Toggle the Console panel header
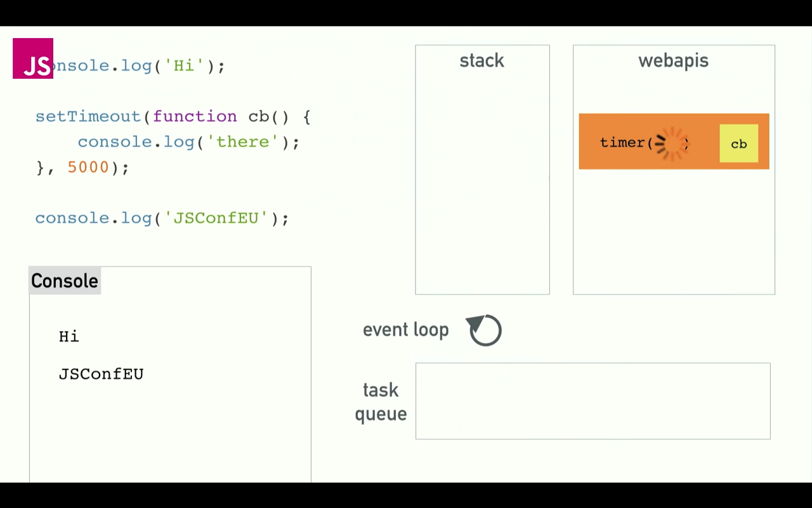Screen dimensions: 812x508 click(x=64, y=281)
